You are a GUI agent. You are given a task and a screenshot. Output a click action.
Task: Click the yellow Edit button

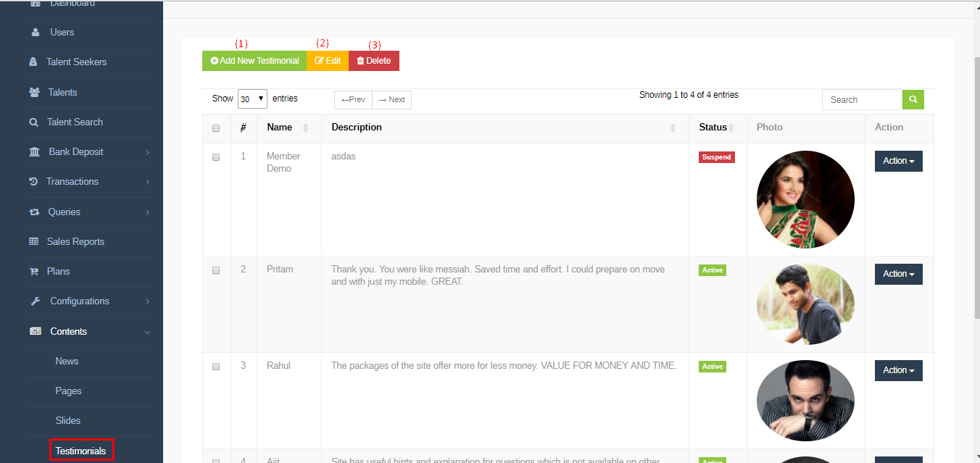(328, 61)
